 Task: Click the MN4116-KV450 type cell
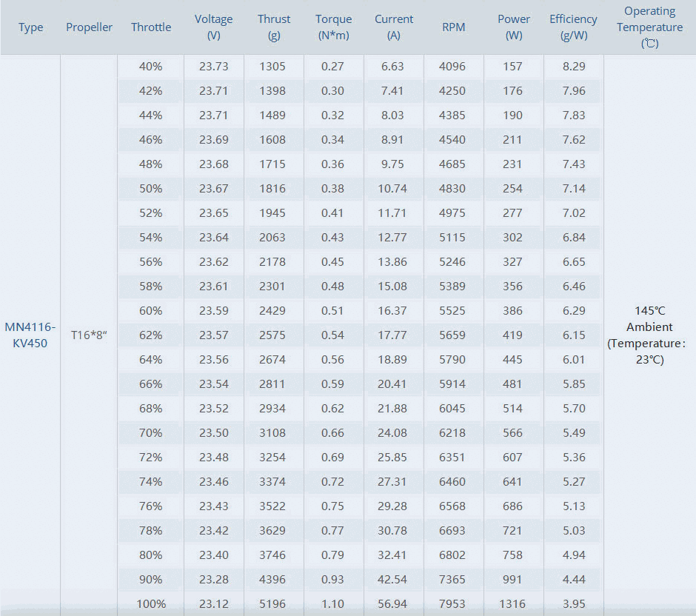30,335
